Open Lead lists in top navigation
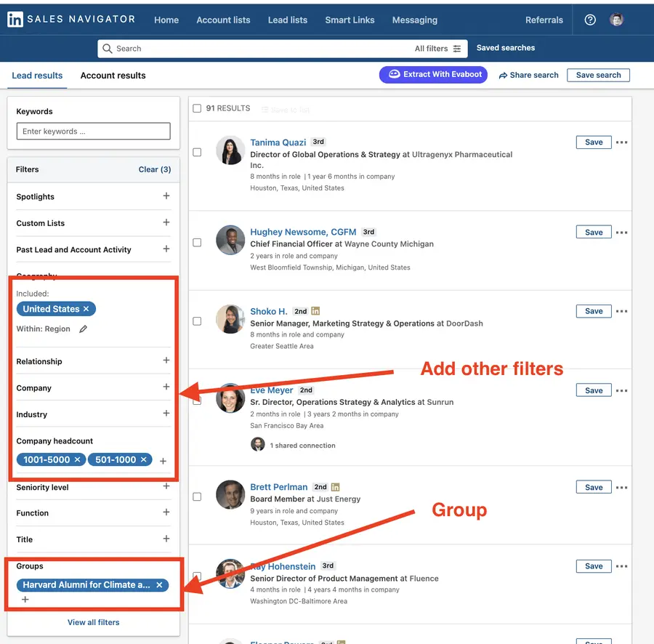This screenshot has height=644, width=654. [287, 20]
